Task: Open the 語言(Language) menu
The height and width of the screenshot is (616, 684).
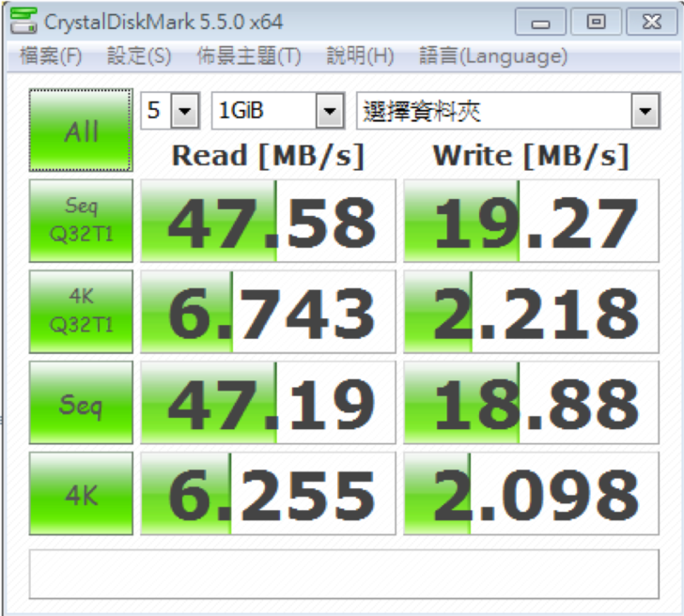Action: (x=493, y=56)
